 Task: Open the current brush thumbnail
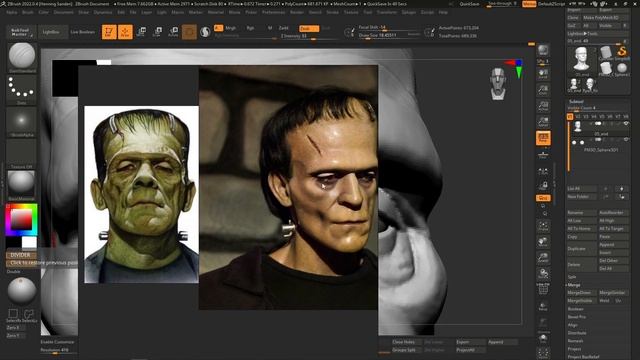coord(22,56)
